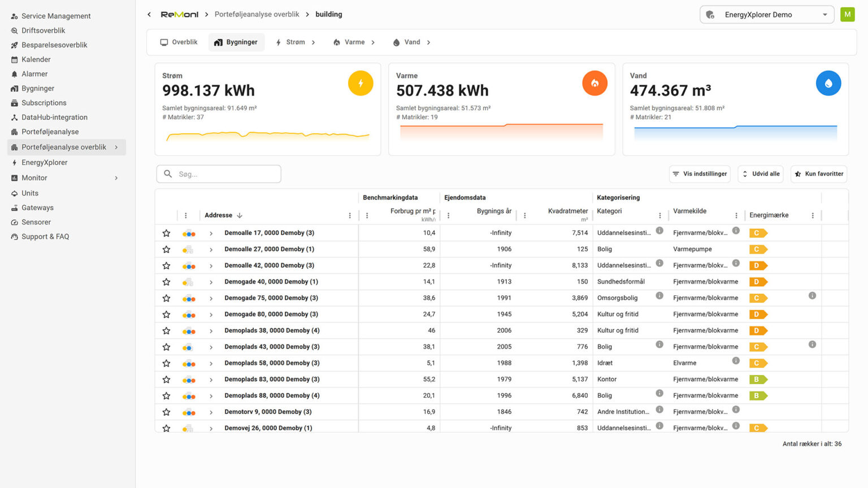The width and height of the screenshot is (868, 488).
Task: Switch to the Overblik tab
Action: [179, 42]
